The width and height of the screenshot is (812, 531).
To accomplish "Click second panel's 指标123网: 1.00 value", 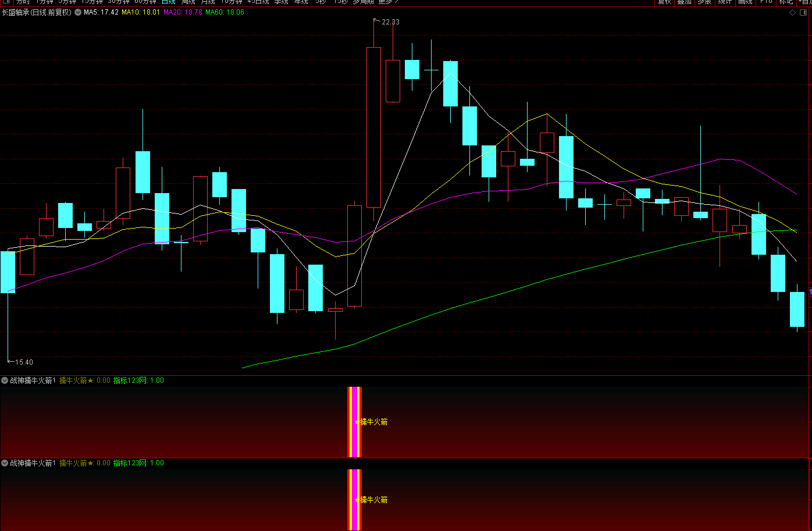I will pos(138,463).
